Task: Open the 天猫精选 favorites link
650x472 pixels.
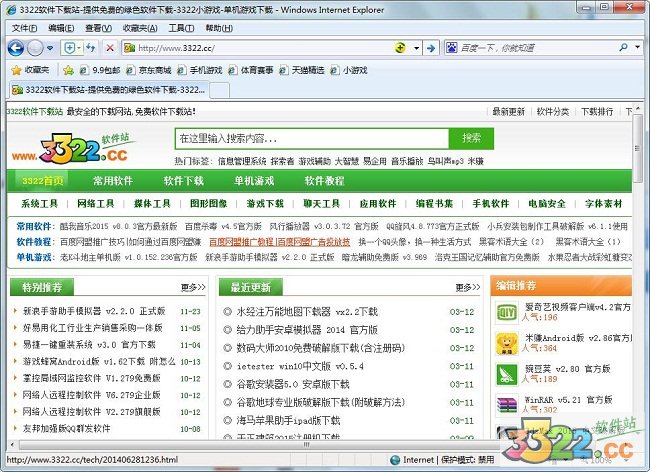Action: 302,70
